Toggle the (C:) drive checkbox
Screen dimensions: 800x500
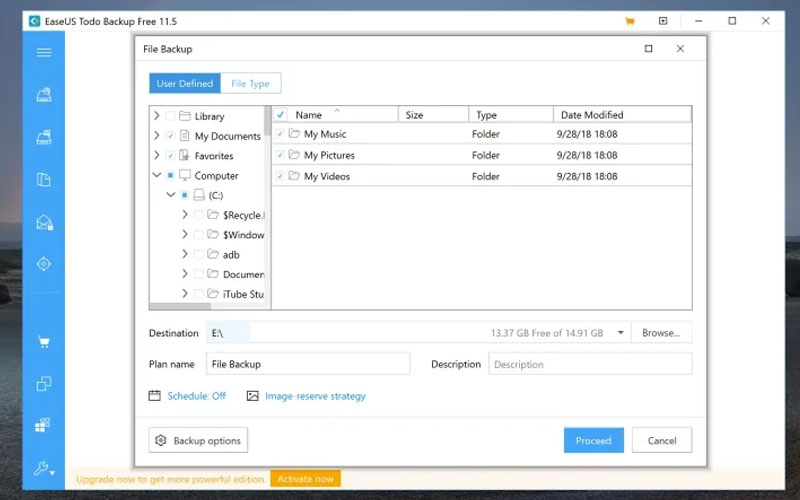click(x=185, y=195)
